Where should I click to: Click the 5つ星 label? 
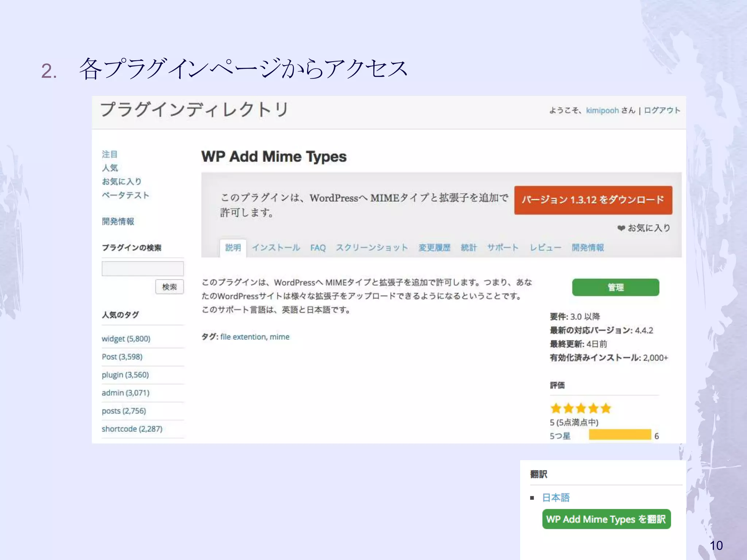(560, 436)
